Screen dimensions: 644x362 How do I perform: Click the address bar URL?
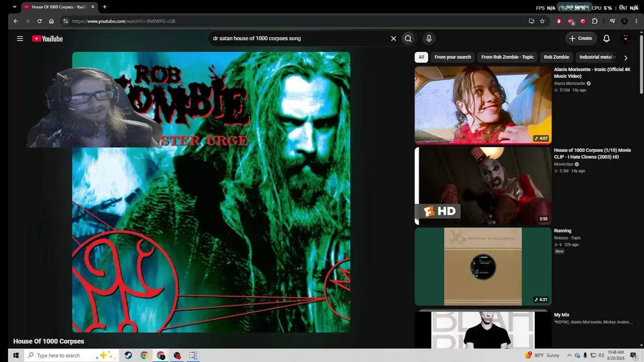pos(124,21)
